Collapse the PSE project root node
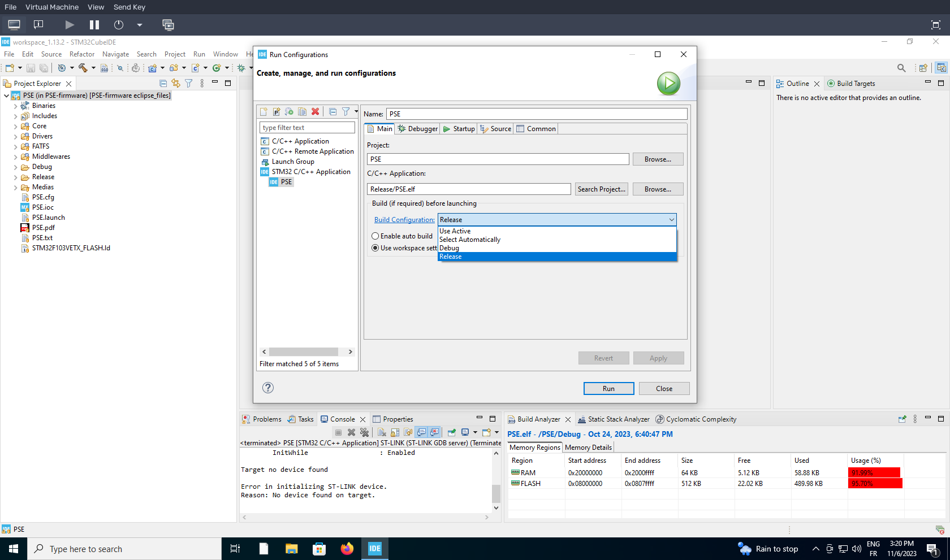 [x=6, y=95]
